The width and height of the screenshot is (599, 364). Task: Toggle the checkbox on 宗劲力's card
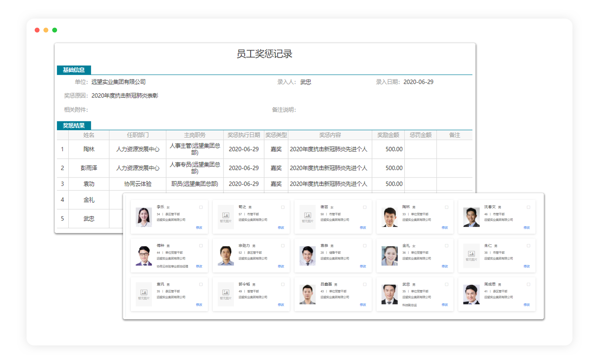[x=283, y=246]
